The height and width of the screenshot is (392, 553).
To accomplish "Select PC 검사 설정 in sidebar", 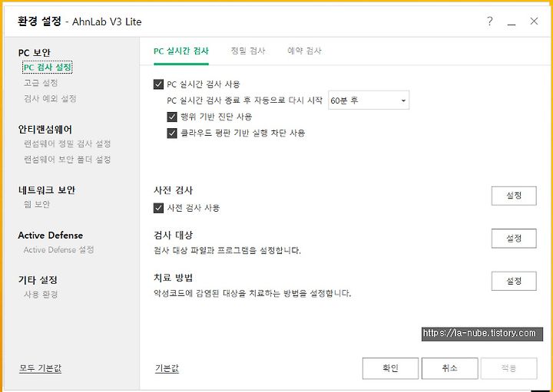I will pos(48,67).
